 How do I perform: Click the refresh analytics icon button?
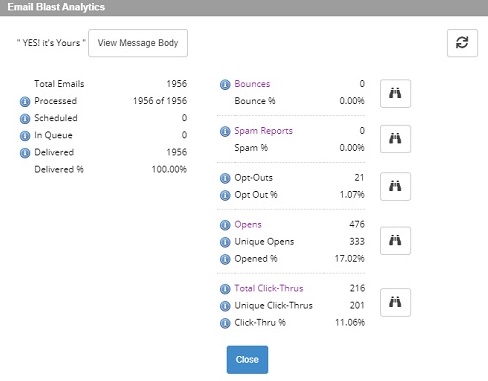click(462, 43)
